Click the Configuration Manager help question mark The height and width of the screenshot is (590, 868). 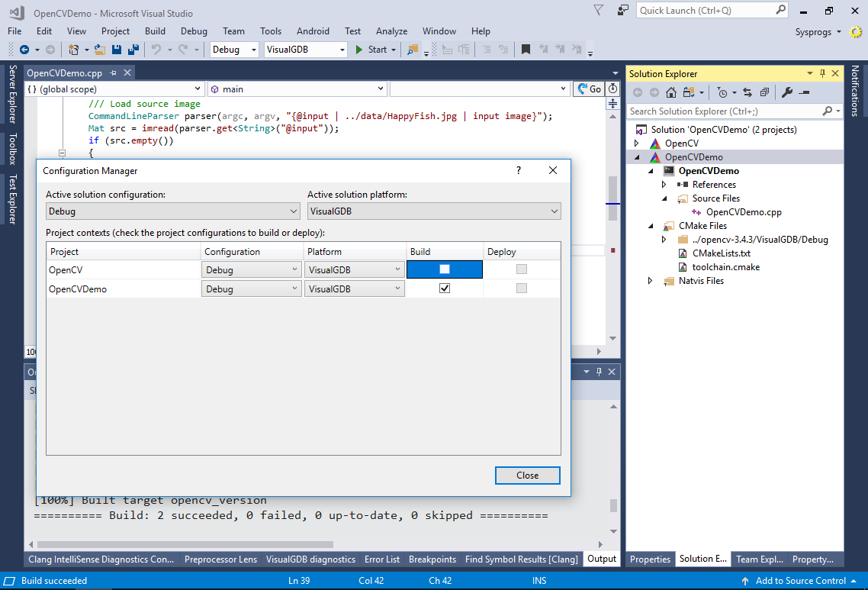[519, 171]
